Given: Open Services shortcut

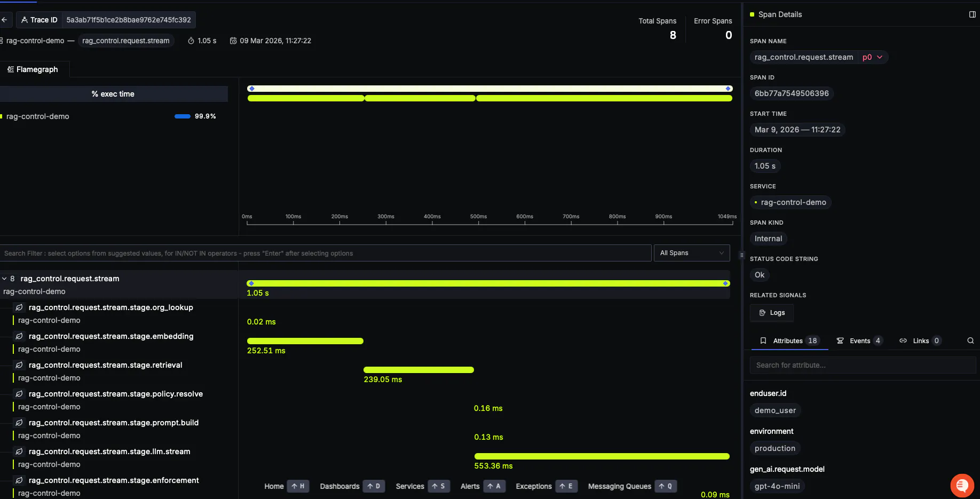Looking at the screenshot, I should 422,486.
